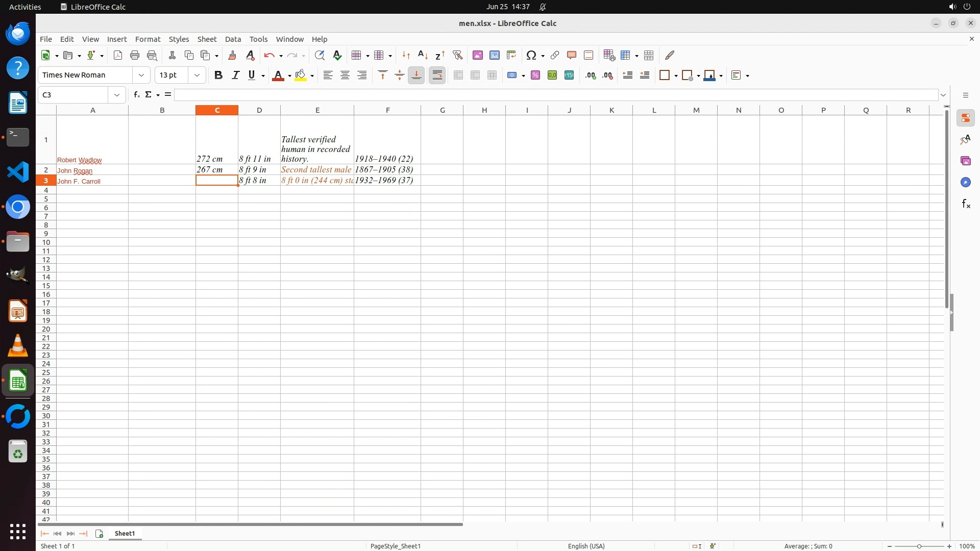Apply yellow background highlight color
980x551 pixels.
coord(300,76)
